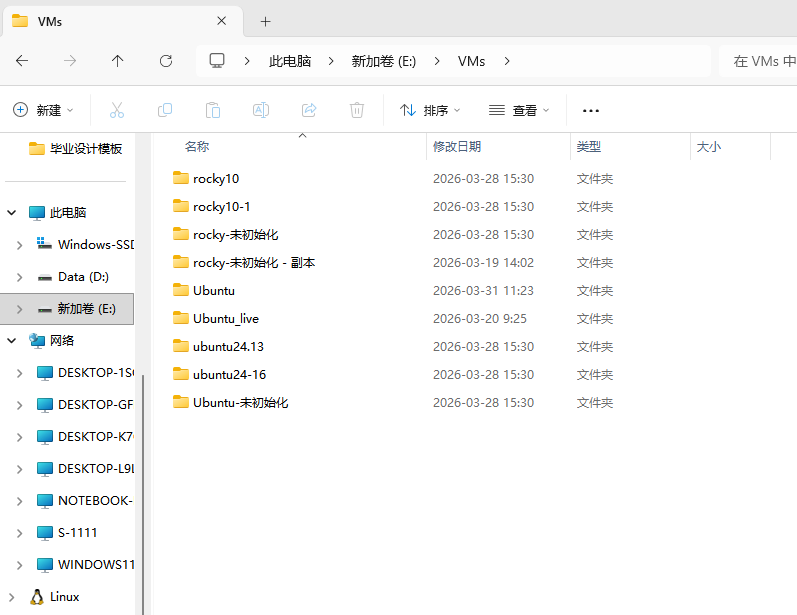
Task: Expand chevron after 此电脑 in breadcrumb
Action: [x=331, y=61]
